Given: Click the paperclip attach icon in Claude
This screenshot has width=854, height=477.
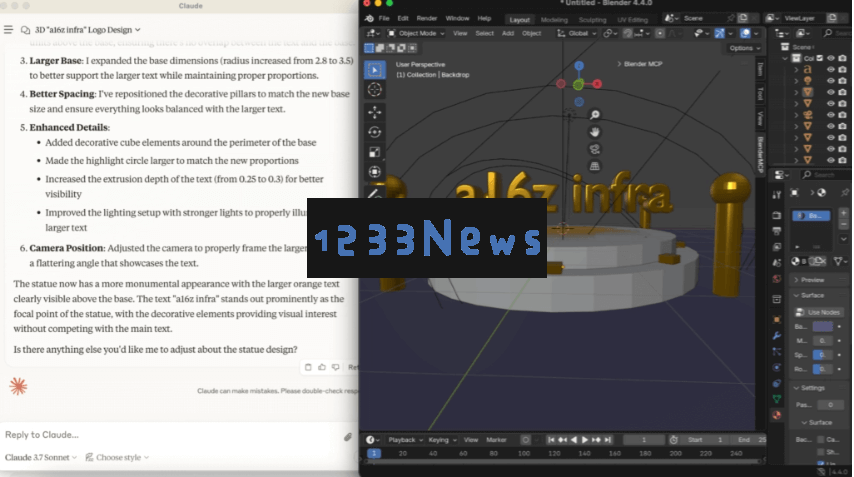Looking at the screenshot, I should [347, 436].
